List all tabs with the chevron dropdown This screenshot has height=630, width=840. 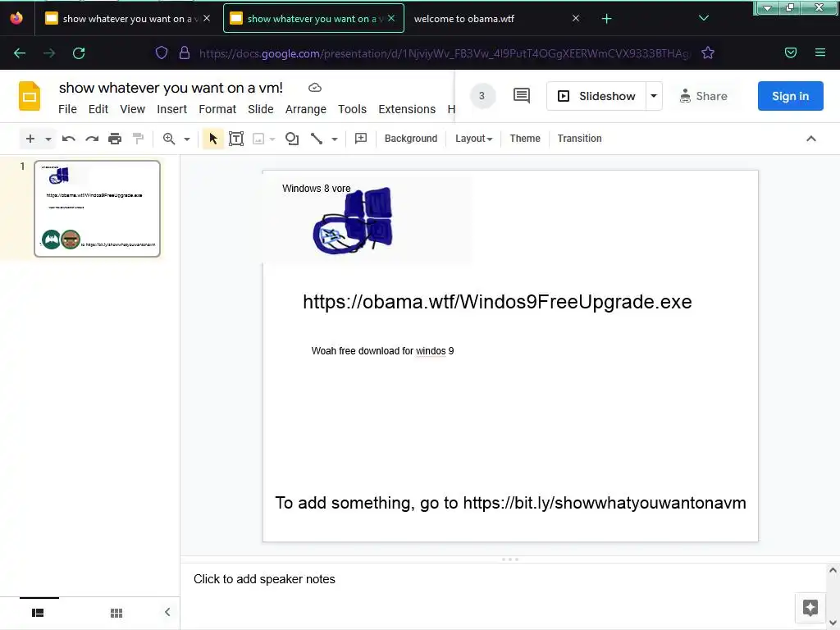(703, 18)
